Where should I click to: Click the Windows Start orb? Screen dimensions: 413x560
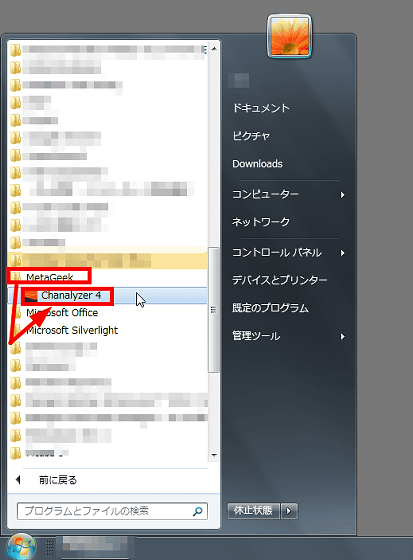point(21,547)
